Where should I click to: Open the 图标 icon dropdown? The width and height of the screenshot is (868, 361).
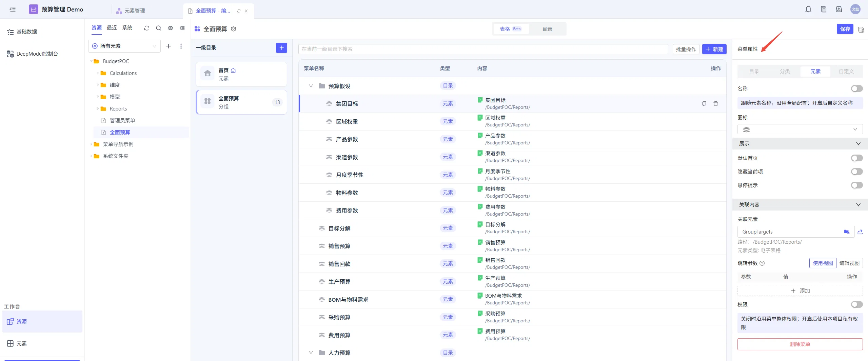coord(800,129)
